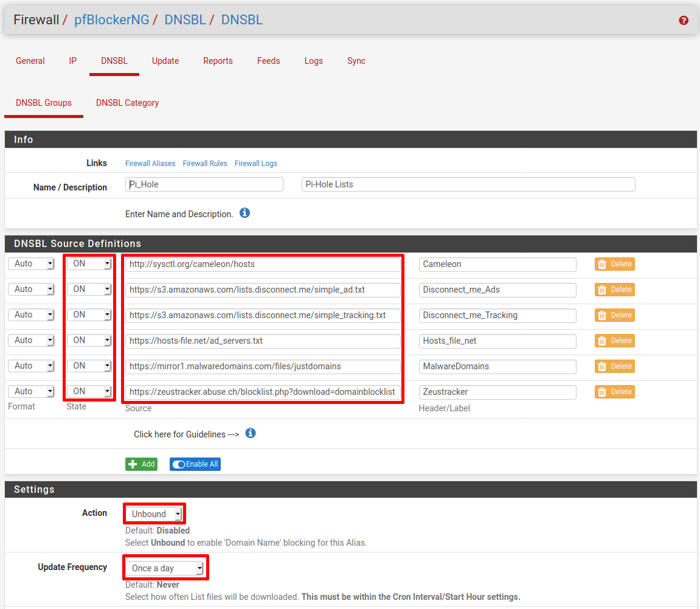The image size is (700, 609).
Task: Go to the Update tab
Action: [x=165, y=61]
